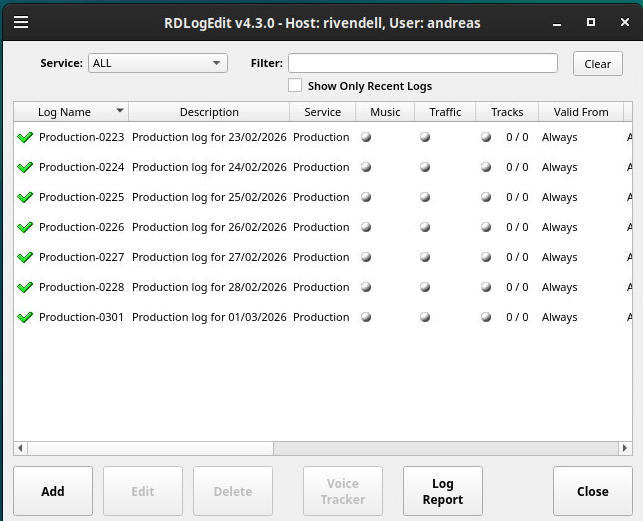The image size is (643, 521).
Task: Enable Show Only Recent Logs checkbox
Action: pos(295,86)
